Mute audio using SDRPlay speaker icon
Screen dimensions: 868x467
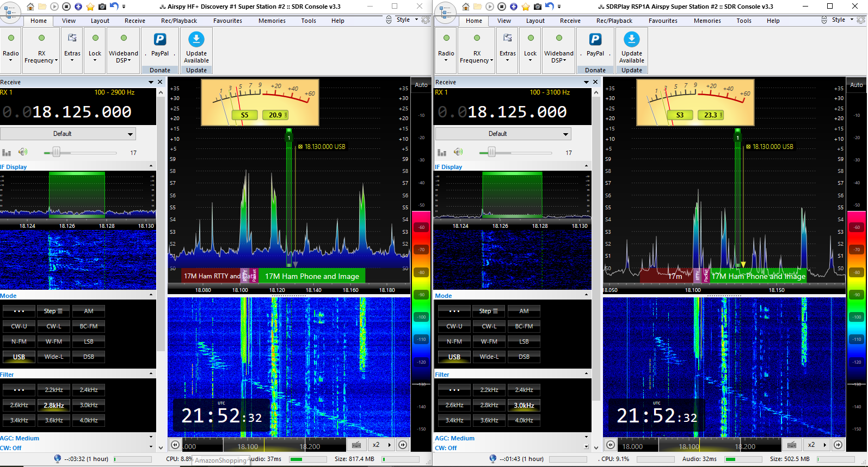point(458,152)
